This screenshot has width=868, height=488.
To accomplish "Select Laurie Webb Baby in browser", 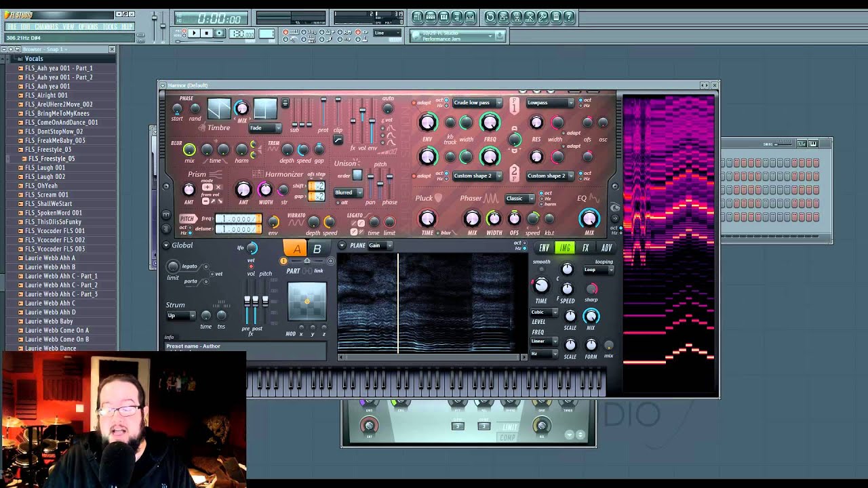I will 49,321.
